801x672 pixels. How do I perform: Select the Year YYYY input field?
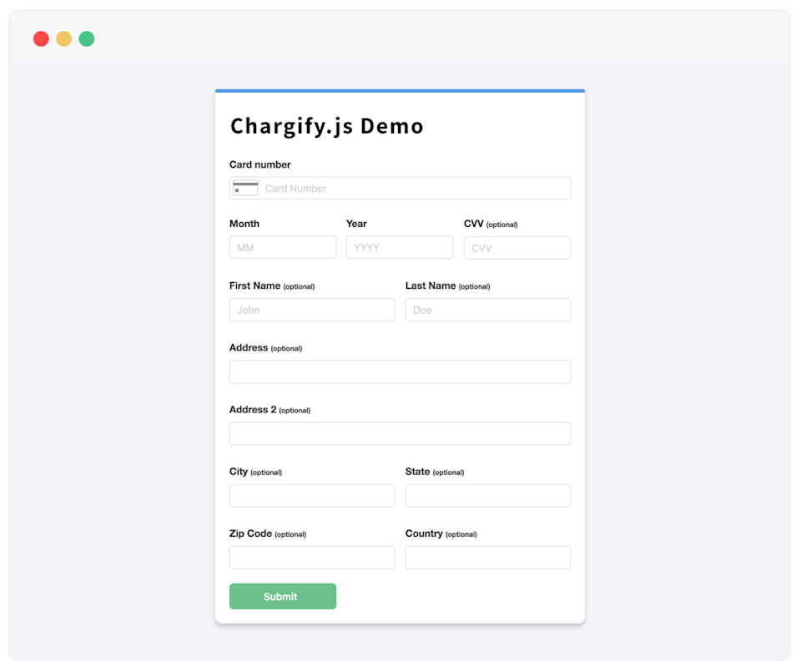pos(400,247)
